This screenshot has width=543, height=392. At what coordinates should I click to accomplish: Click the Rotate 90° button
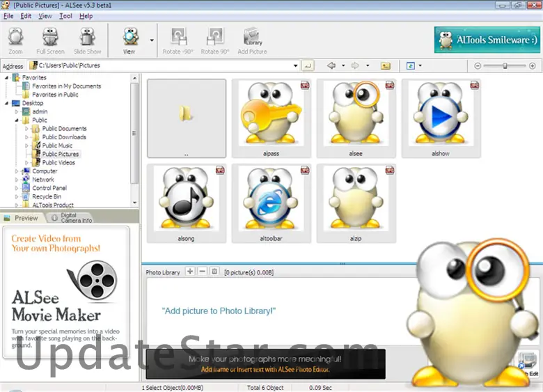[x=214, y=41]
